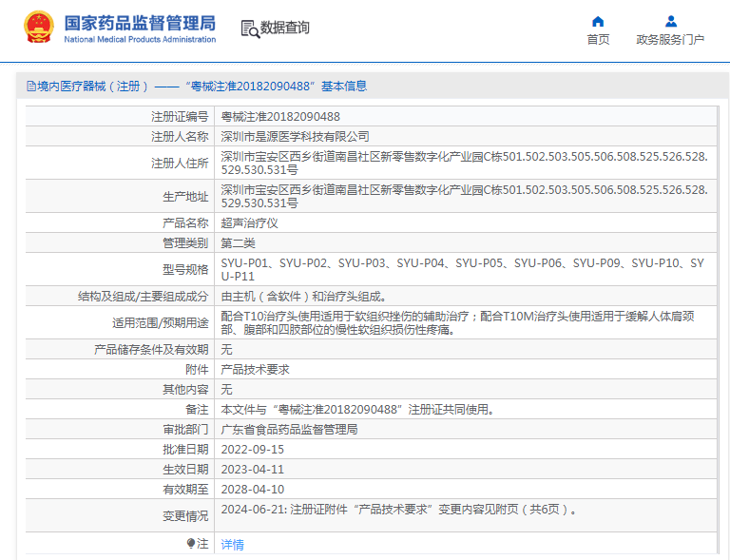Click the 管理类别 row label
The image size is (730, 560).
click(185, 243)
